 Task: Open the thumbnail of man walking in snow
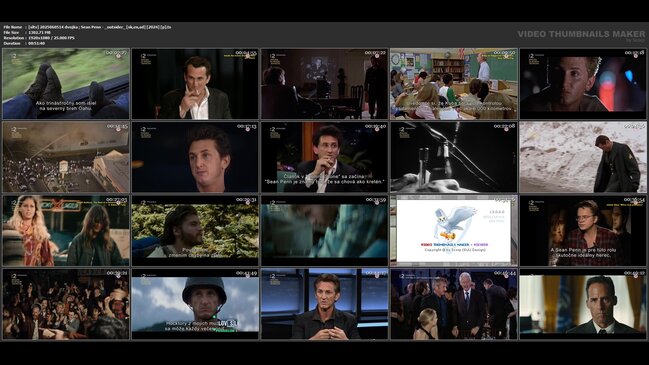coord(583,157)
